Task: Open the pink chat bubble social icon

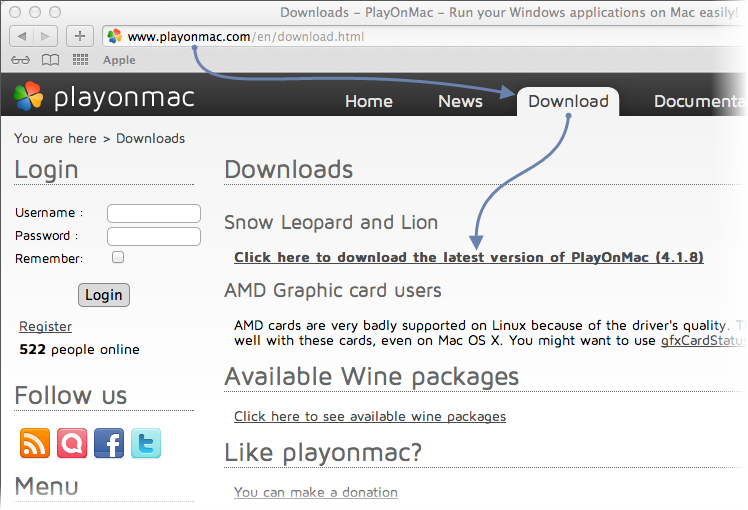Action: coord(72,443)
